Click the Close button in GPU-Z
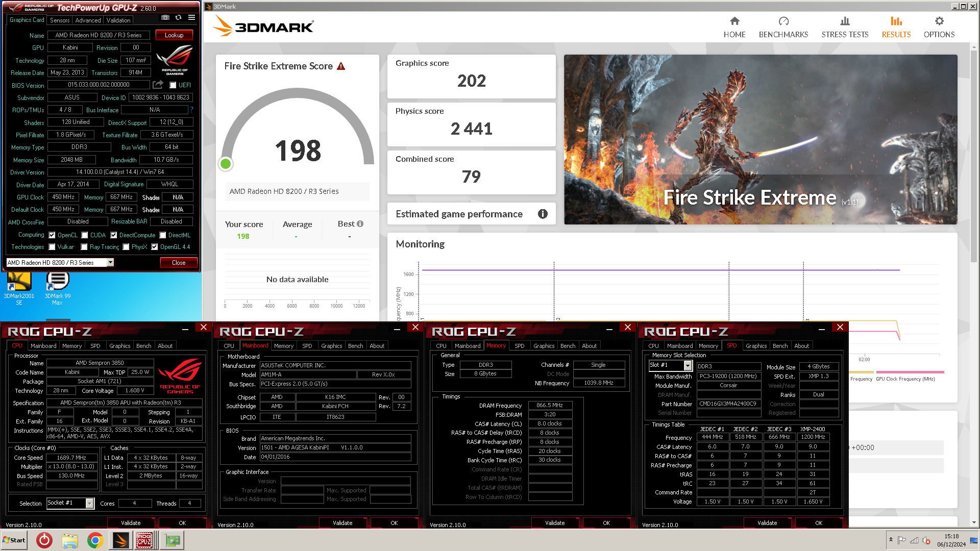Viewport: 980px width, 551px height. point(179,262)
